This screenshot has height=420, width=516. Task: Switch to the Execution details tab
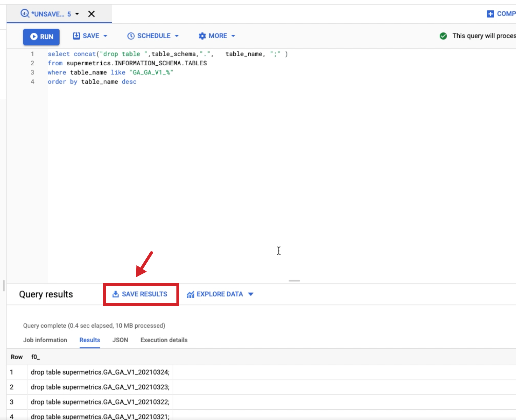[x=164, y=340]
